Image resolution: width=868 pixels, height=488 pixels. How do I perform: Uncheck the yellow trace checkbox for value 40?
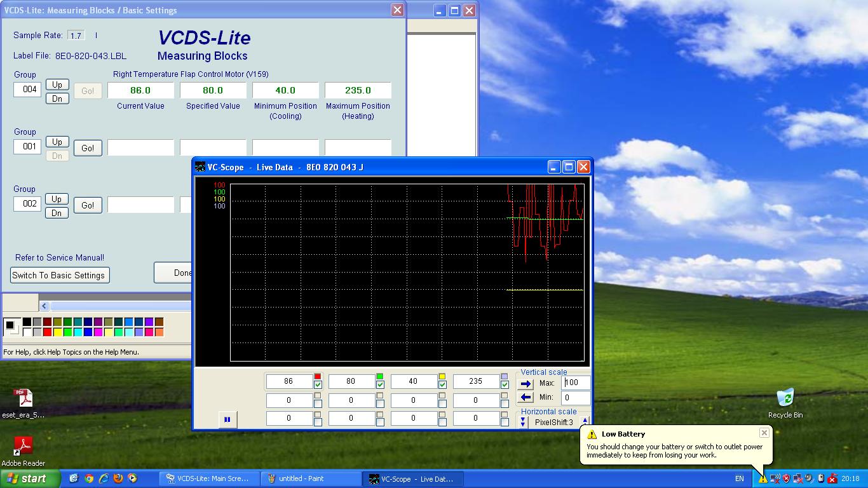tap(442, 384)
